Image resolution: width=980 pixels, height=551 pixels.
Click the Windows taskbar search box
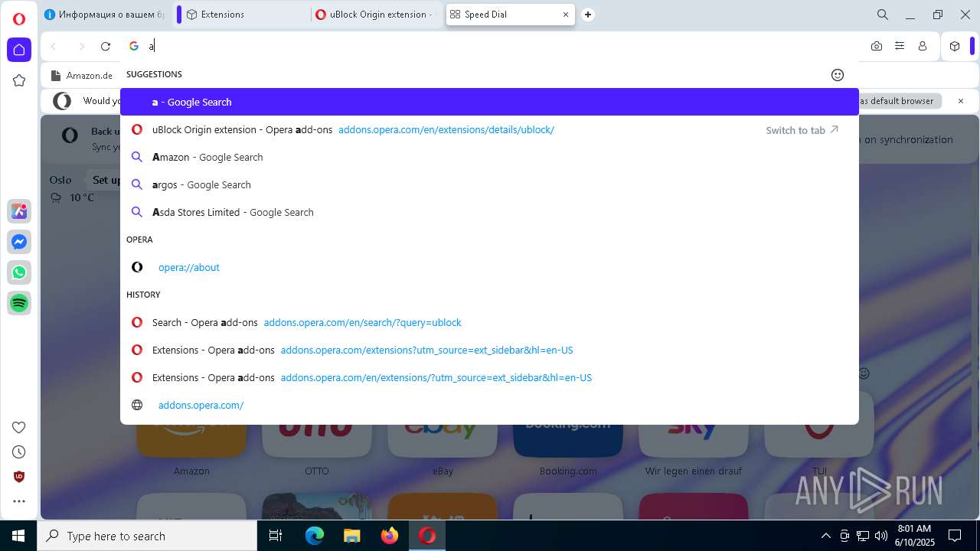(x=147, y=536)
